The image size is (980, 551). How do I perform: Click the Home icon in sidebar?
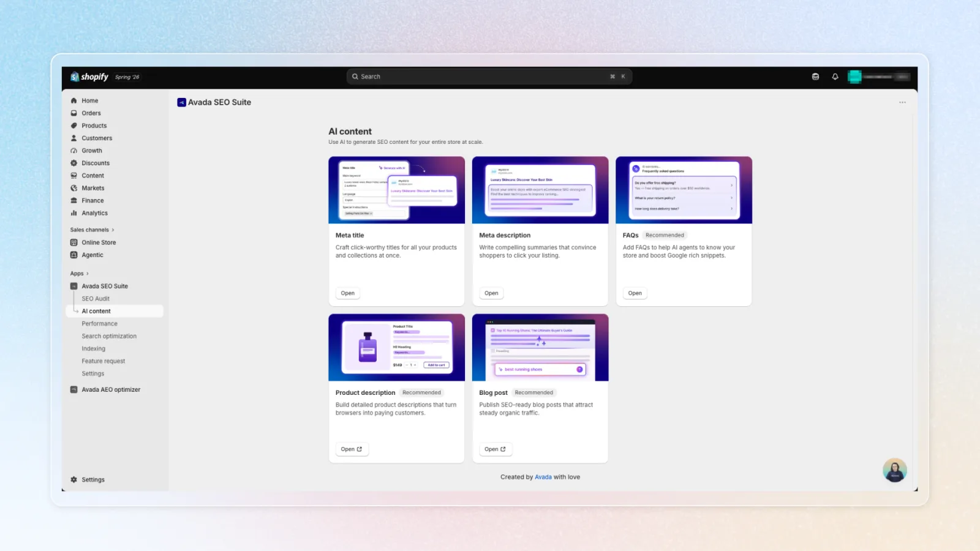(73, 100)
